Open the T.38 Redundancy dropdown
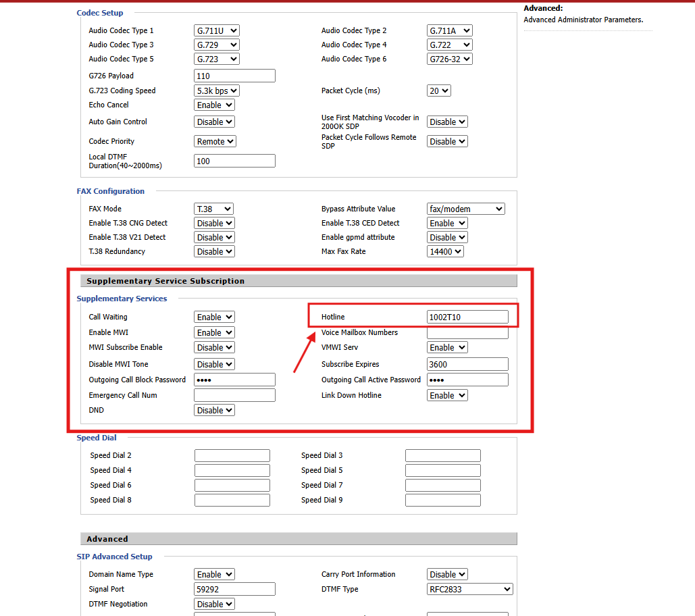This screenshot has width=695, height=616. click(214, 251)
